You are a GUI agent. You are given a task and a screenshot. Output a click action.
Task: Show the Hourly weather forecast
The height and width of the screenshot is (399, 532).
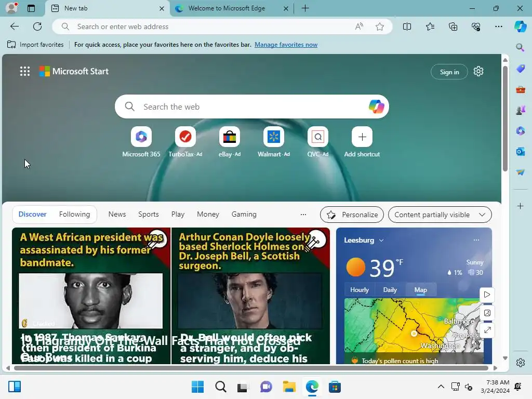tap(360, 290)
